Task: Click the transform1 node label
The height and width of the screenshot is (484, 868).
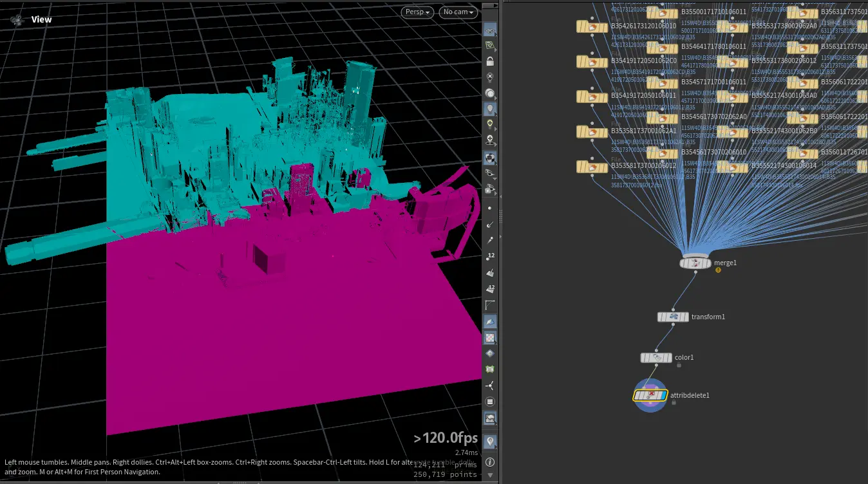Action: (708, 317)
